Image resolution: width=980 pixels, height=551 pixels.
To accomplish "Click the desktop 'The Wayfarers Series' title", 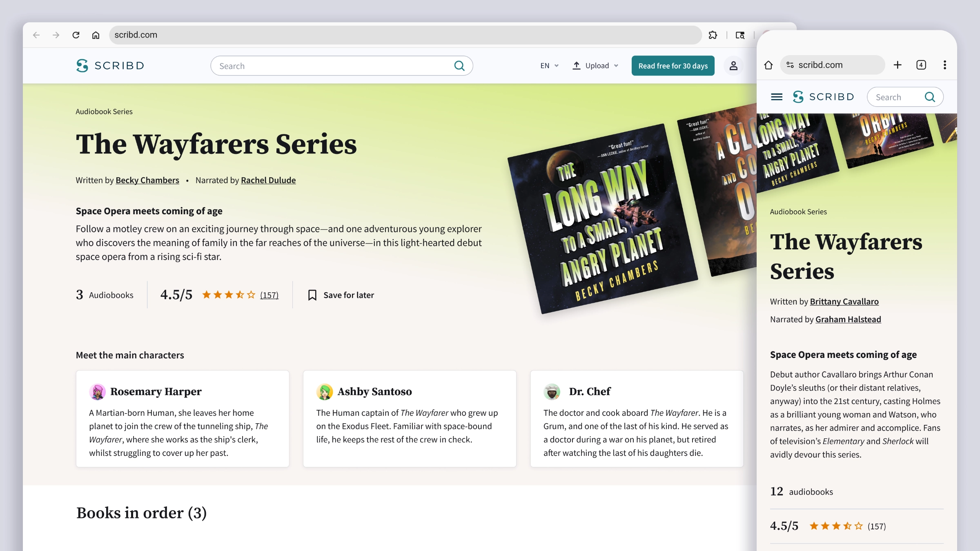I will point(216,144).
